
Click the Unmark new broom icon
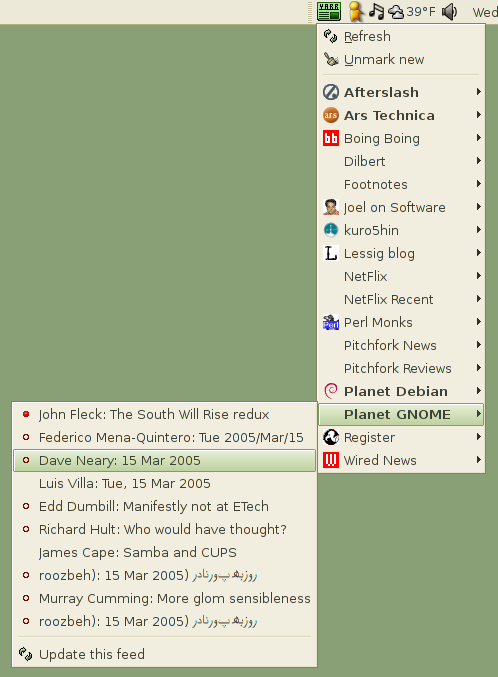[331, 59]
